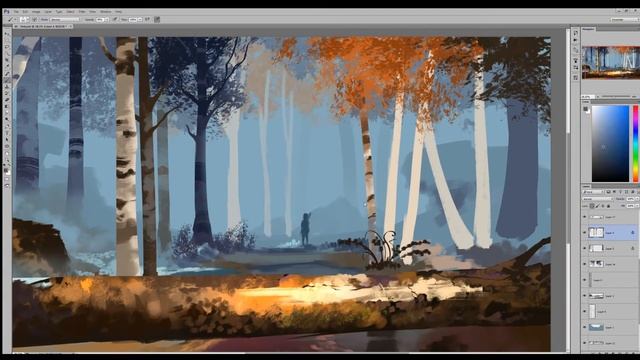Open the layer filter type dropdown
Image resolution: width=640 pixels, height=360 pixels.
point(593,191)
